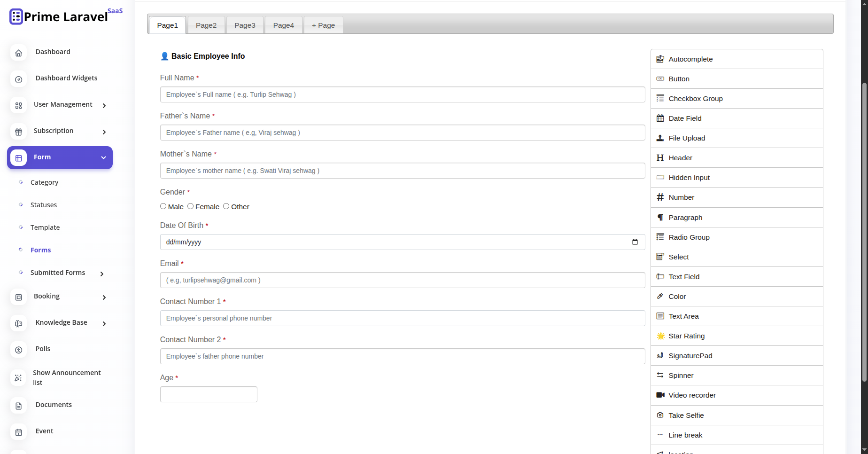The height and width of the screenshot is (454, 868).
Task: Click the Spinner arrows icon
Action: point(660,375)
